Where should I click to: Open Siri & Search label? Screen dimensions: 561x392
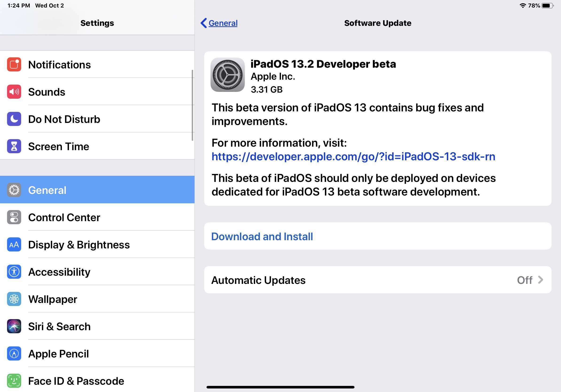[x=59, y=326]
